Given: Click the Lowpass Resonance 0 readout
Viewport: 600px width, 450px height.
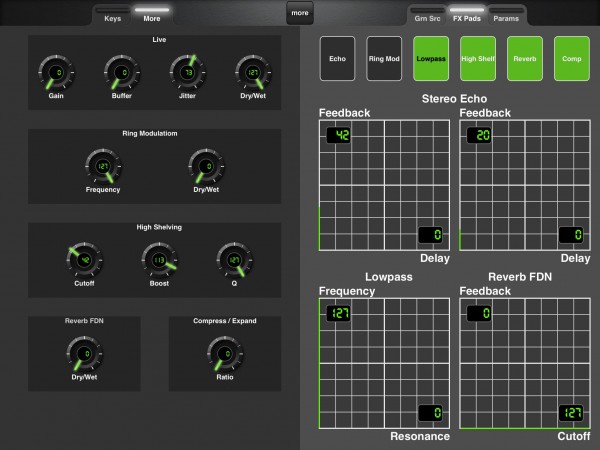Looking at the screenshot, I should (x=430, y=413).
